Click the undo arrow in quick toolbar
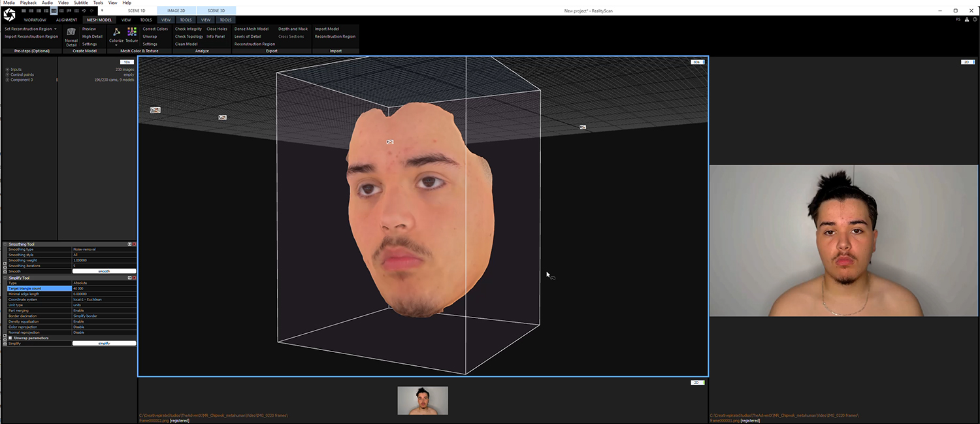980x424 pixels. tap(84, 11)
